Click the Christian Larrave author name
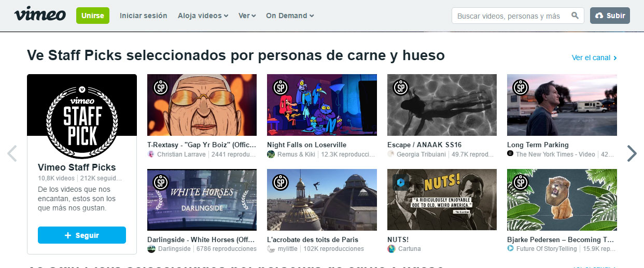 click(x=181, y=154)
